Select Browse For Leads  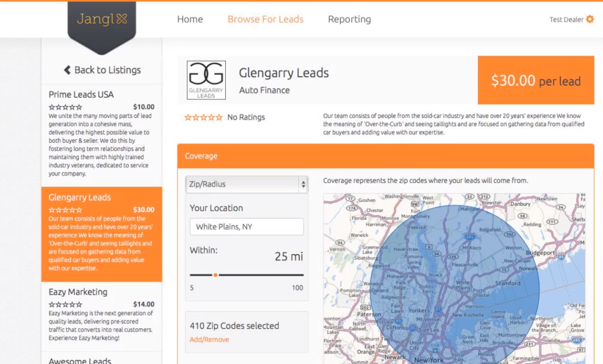tap(265, 19)
